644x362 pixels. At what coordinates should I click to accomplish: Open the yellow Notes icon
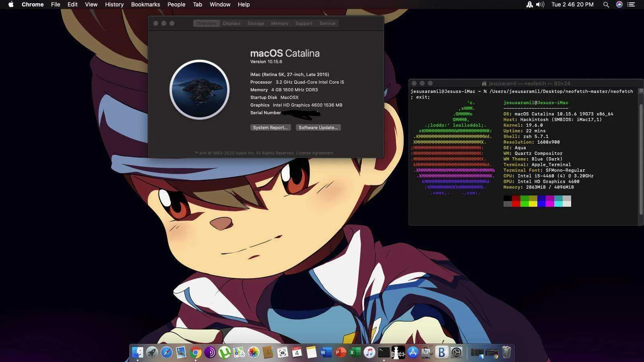tap(312, 352)
